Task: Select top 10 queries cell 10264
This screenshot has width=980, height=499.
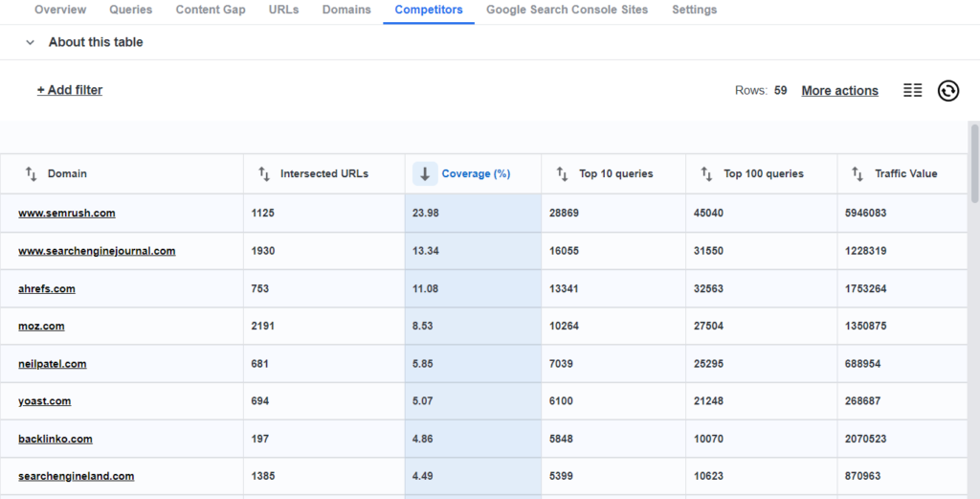Action: point(613,327)
